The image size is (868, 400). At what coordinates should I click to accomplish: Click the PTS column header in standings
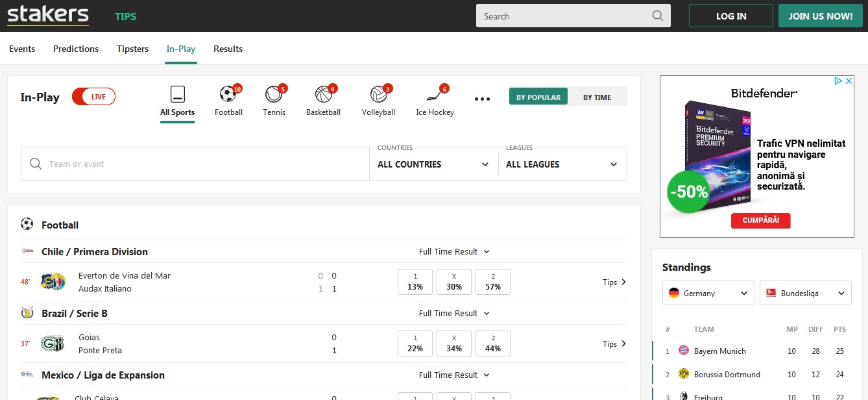840,329
